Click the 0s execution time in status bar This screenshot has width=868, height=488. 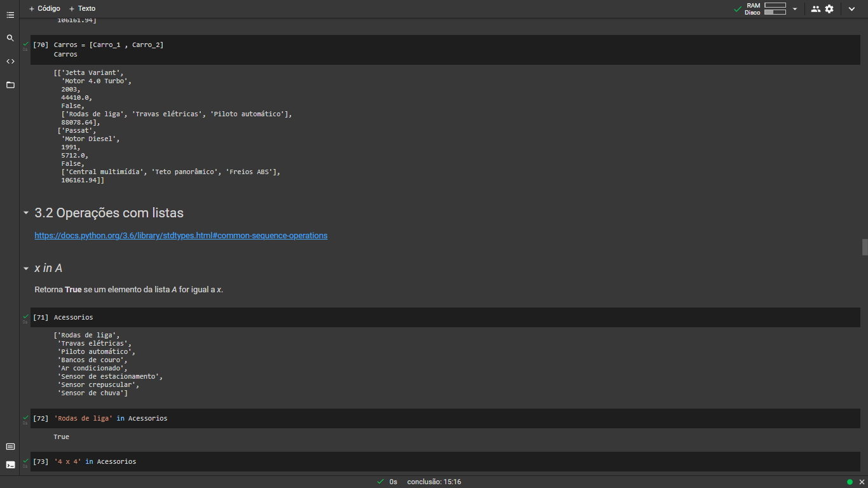pyautogui.click(x=393, y=482)
